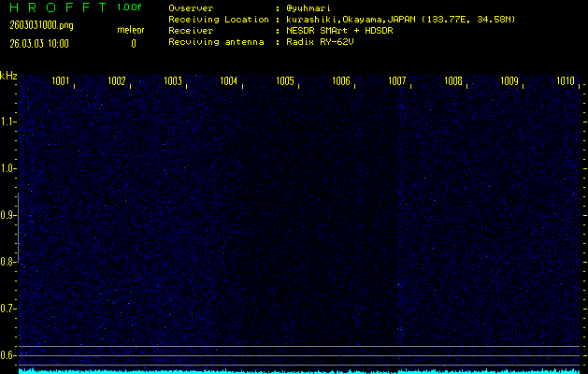Click the 1007 time marker
The image size is (588, 374).
(397, 81)
